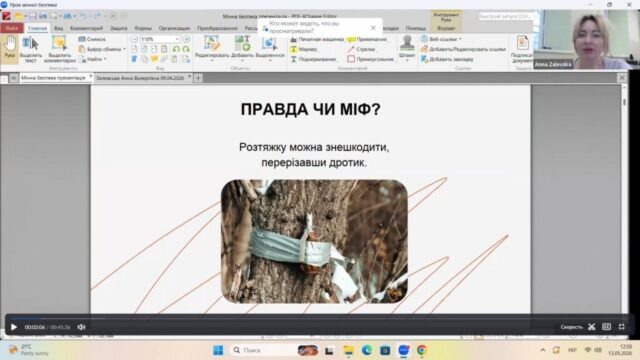Select the Маркер highlight tool
Screen dimensions: 640x360
pyautogui.click(x=304, y=49)
